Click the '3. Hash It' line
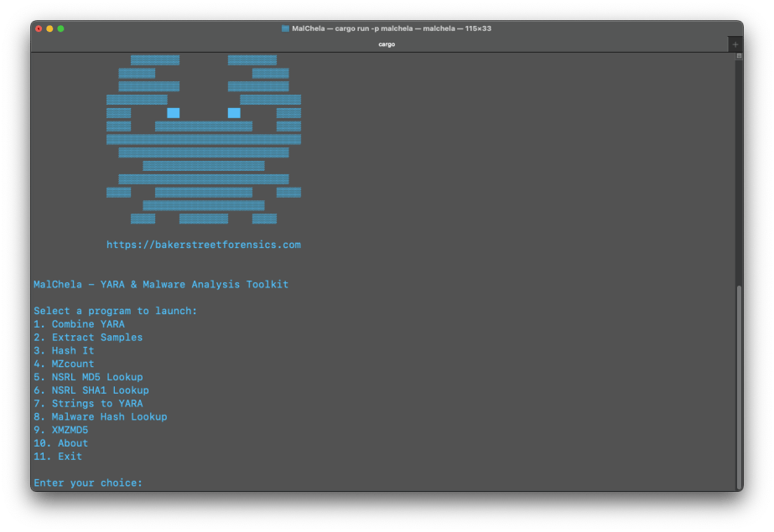 tap(64, 350)
